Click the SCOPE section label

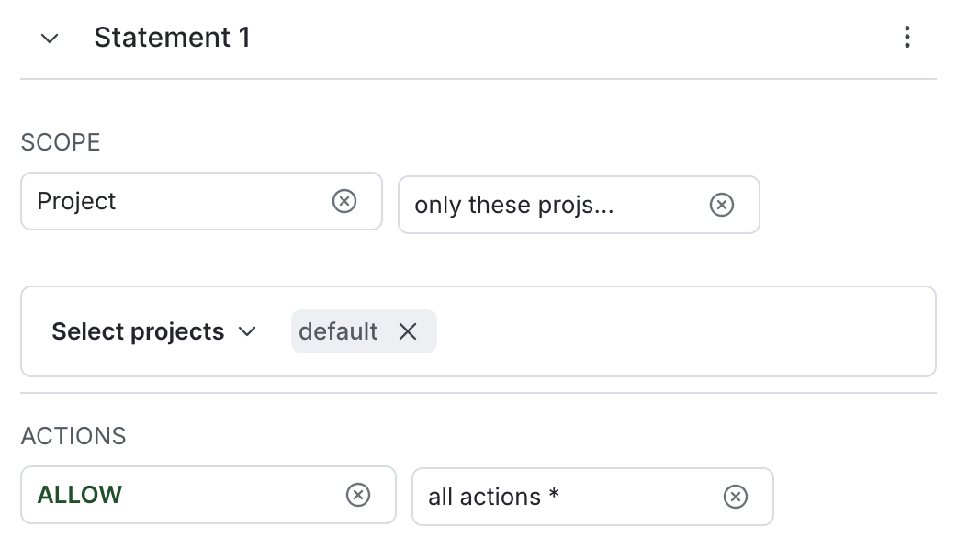point(61,143)
